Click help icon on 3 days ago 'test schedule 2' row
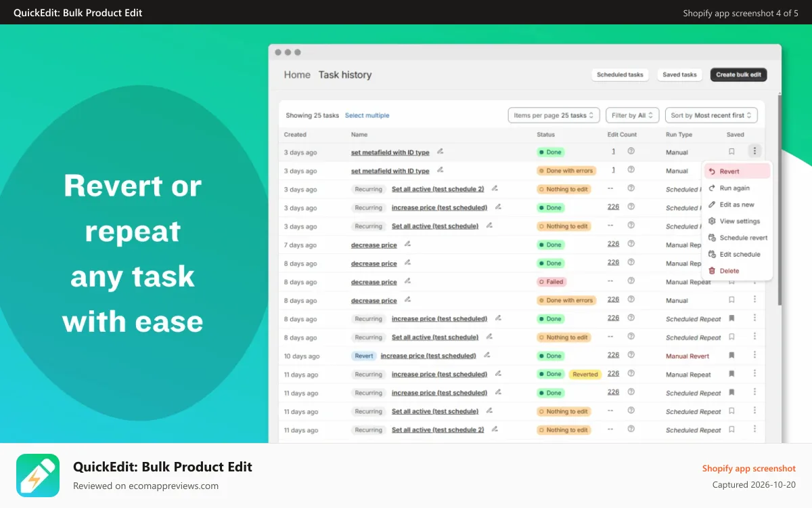This screenshot has width=812, height=508. coord(631,188)
